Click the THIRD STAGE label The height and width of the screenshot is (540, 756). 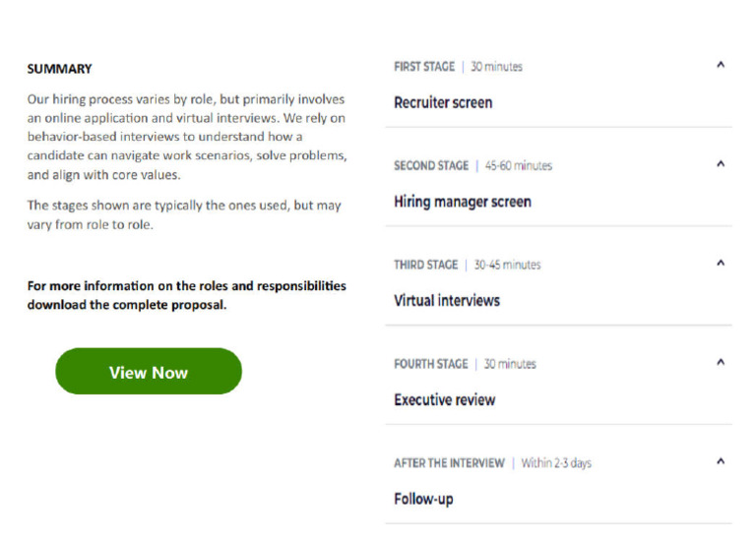tap(425, 265)
